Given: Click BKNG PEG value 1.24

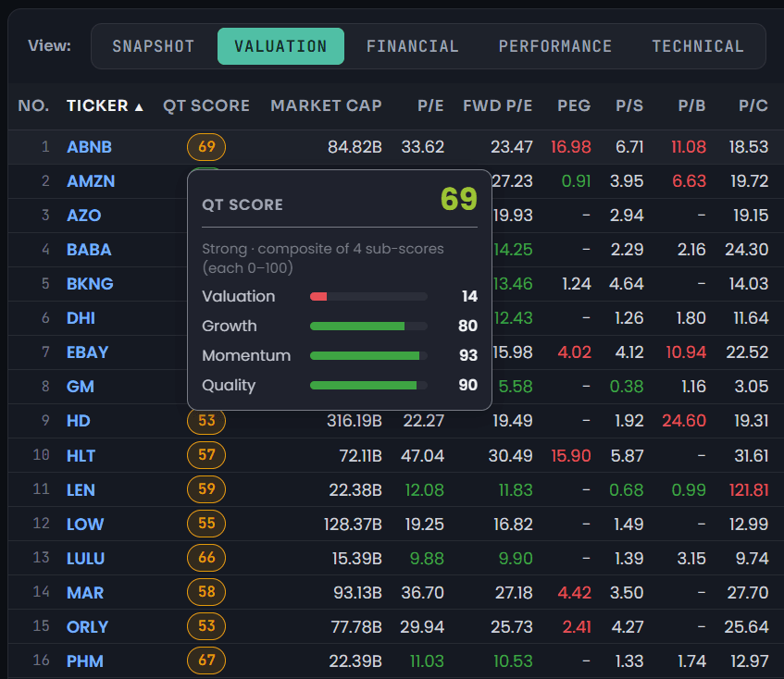Looking at the screenshot, I should point(577,284).
